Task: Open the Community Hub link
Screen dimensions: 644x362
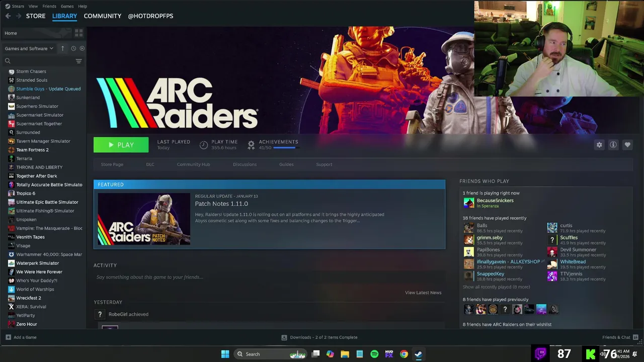Action: [x=193, y=164]
